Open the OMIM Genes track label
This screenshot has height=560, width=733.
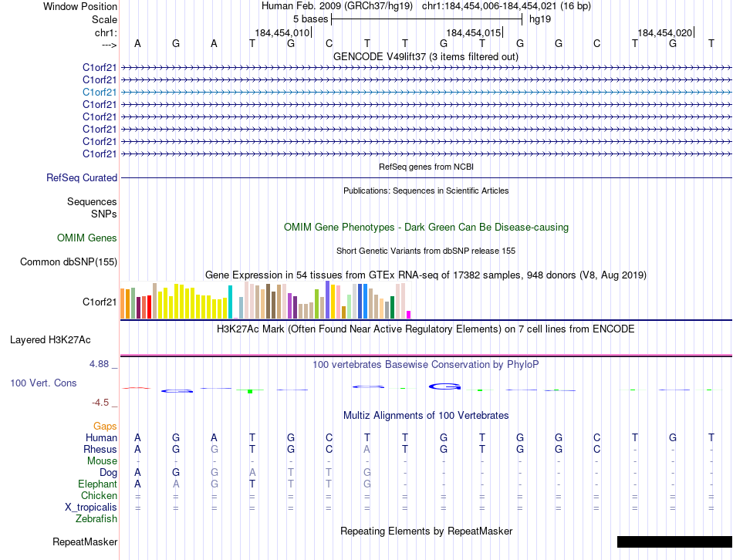(87, 238)
